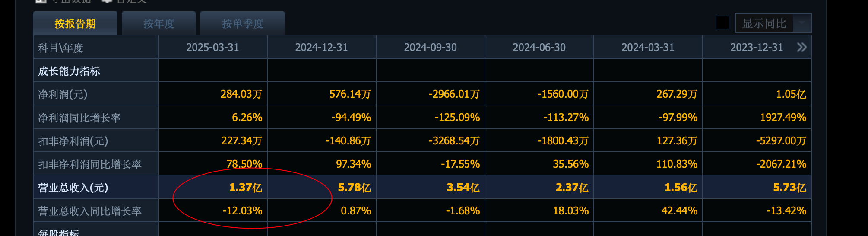Select the 扣非净利润(元) row label

click(x=73, y=141)
